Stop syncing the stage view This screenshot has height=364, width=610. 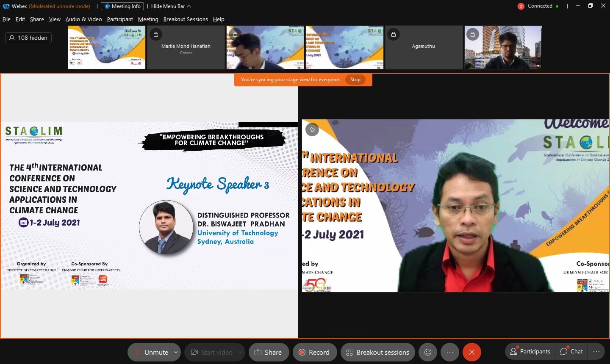[355, 80]
